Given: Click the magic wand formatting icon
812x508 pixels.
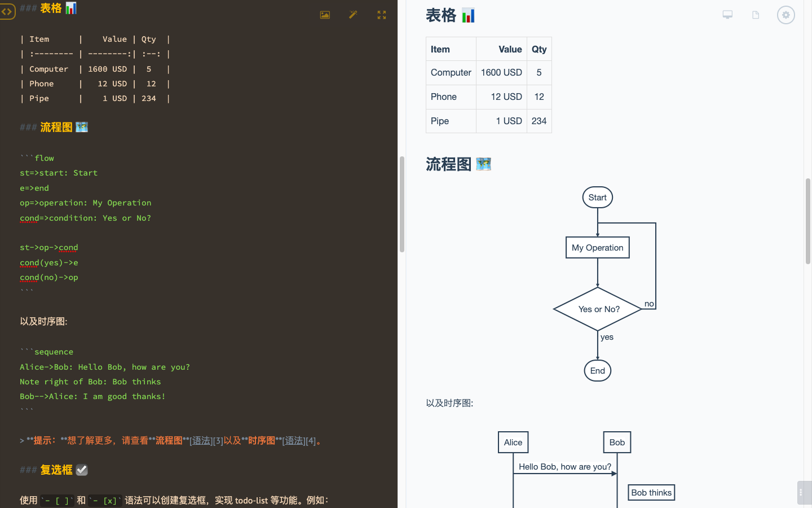Looking at the screenshot, I should [353, 15].
